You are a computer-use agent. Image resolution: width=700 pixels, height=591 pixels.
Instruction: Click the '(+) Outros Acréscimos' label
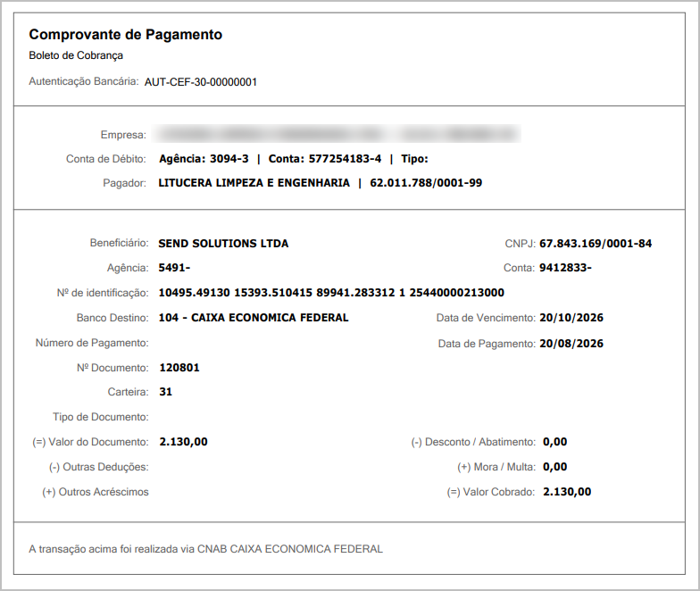95,492
